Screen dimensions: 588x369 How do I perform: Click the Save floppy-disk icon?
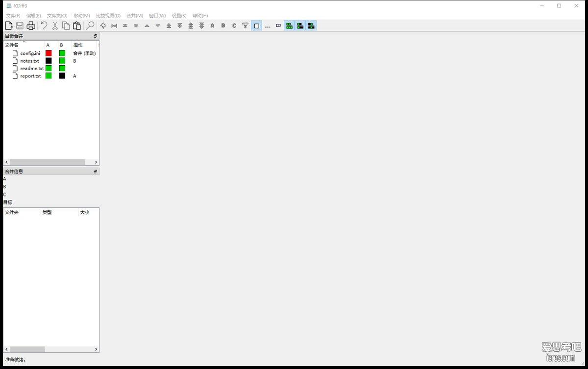coord(20,25)
